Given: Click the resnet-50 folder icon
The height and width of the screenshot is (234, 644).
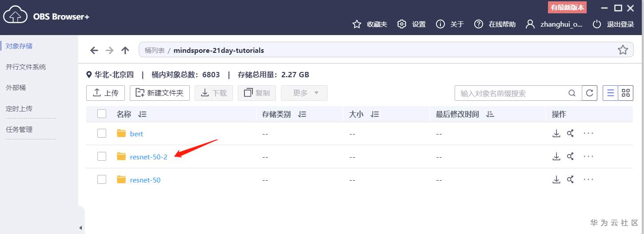Looking at the screenshot, I should (121, 179).
